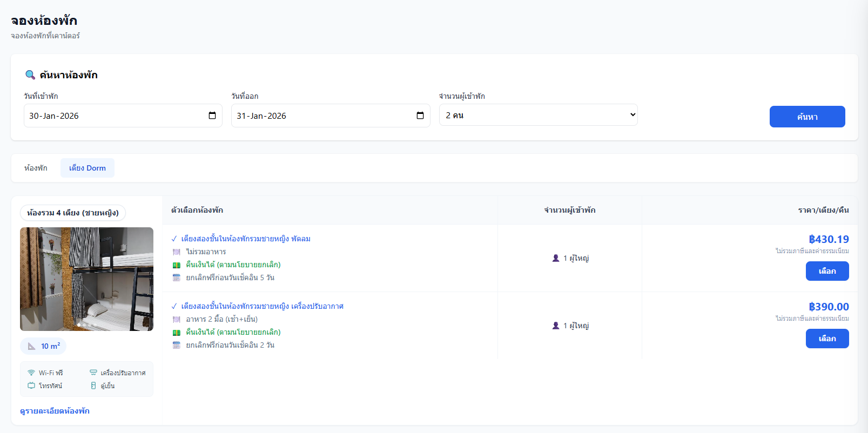
Task: Expand the guest count dropdown showing 2 คน
Action: coord(538,115)
